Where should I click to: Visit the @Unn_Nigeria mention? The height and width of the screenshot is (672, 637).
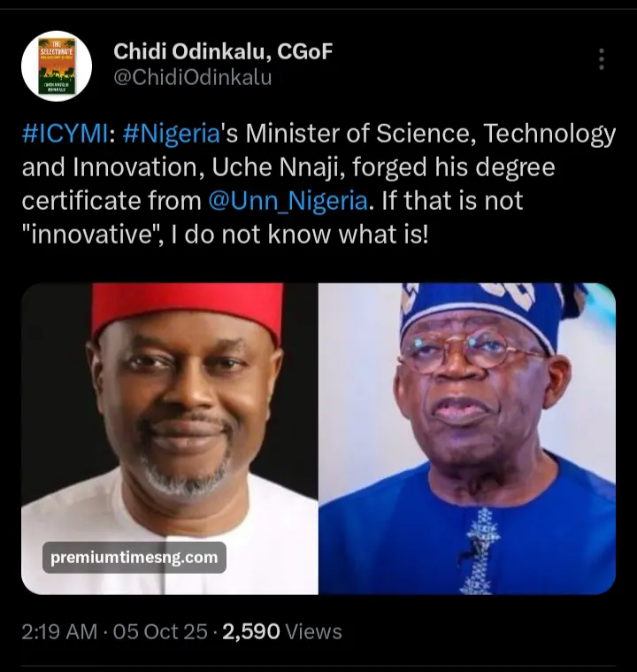(x=288, y=200)
